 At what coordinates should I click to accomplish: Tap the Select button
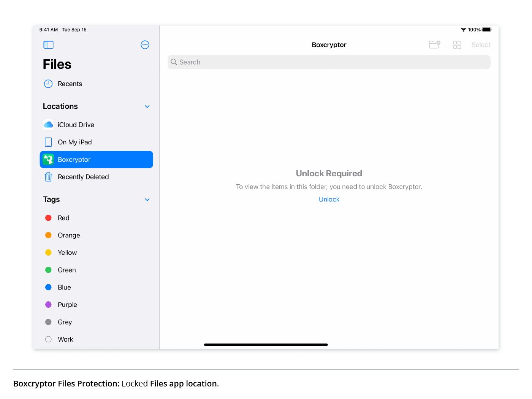(481, 45)
